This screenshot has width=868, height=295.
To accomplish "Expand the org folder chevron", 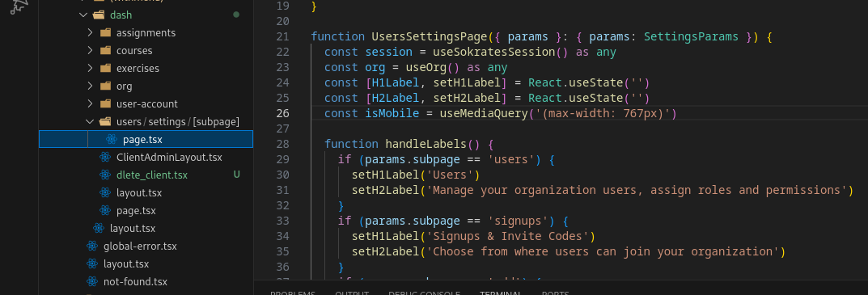I will 90,86.
